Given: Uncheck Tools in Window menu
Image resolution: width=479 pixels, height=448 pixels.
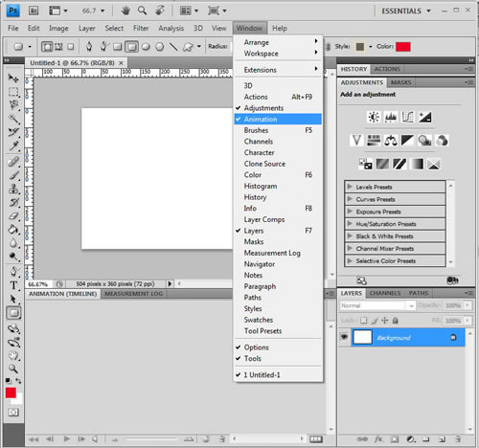Looking at the screenshot, I should (278, 358).
